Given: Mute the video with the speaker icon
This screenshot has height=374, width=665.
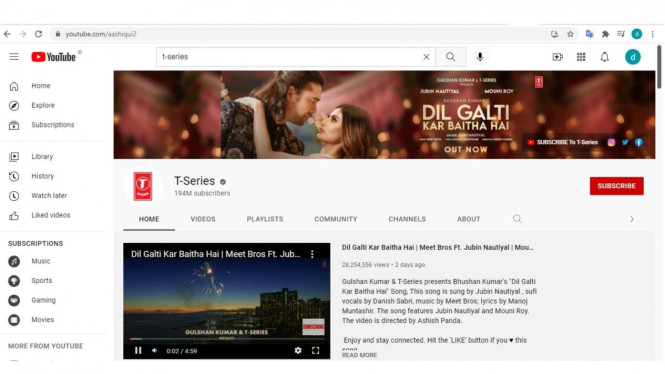Looking at the screenshot, I should click(x=155, y=351).
